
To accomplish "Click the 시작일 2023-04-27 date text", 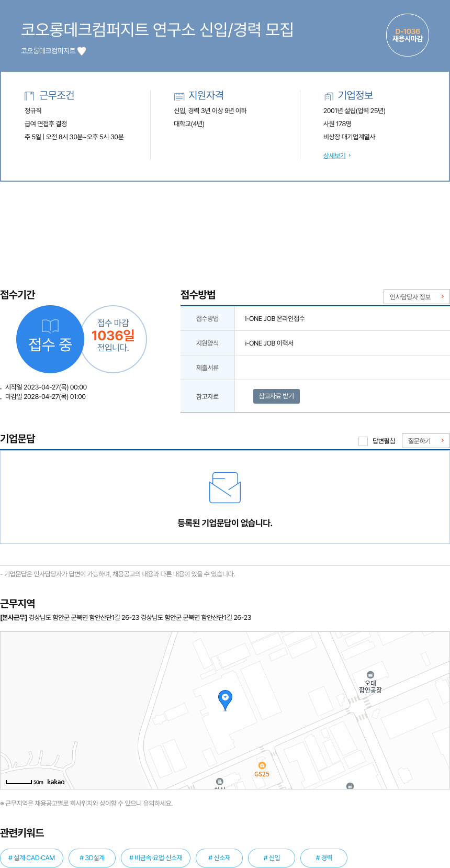I will [x=46, y=387].
